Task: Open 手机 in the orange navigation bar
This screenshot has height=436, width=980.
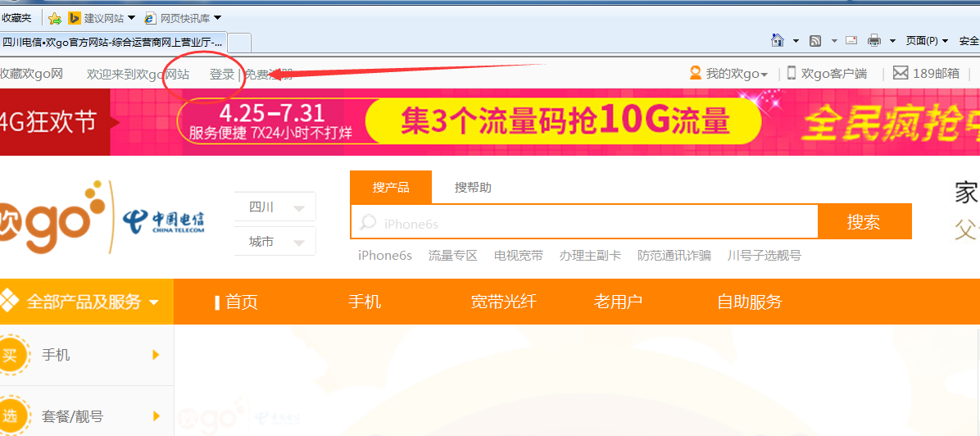Action: click(365, 302)
